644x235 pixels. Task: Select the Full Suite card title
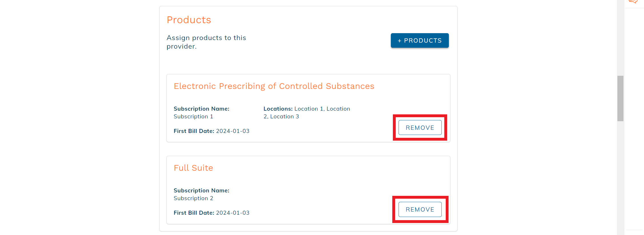(193, 168)
